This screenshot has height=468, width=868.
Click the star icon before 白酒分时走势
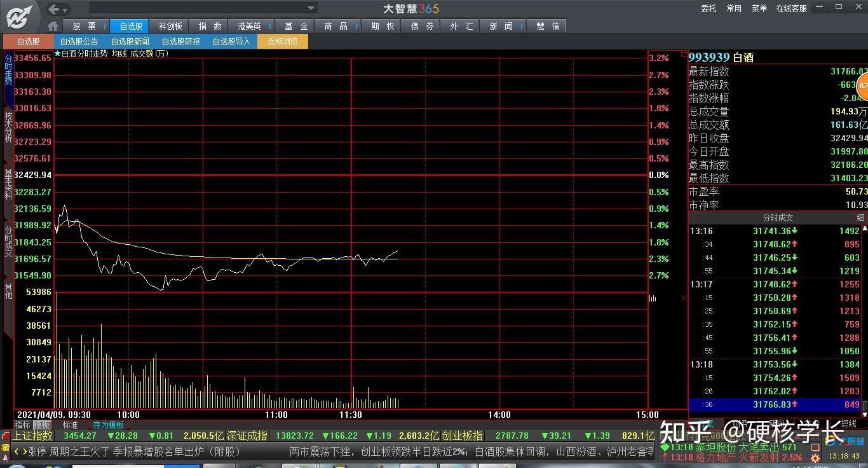coord(57,54)
